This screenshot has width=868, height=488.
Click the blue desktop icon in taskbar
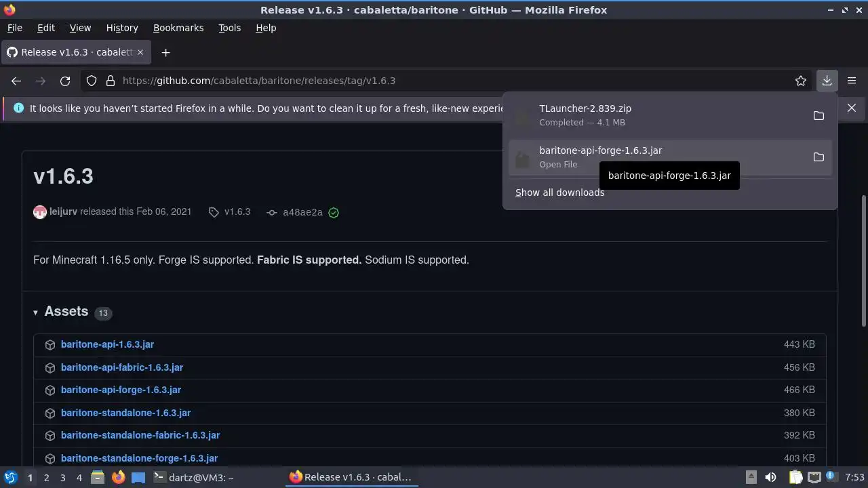138,477
